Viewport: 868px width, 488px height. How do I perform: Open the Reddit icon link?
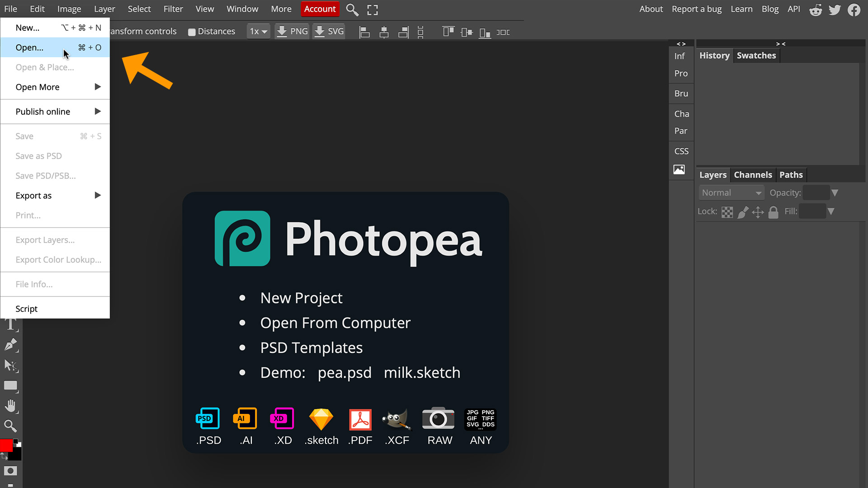(816, 9)
